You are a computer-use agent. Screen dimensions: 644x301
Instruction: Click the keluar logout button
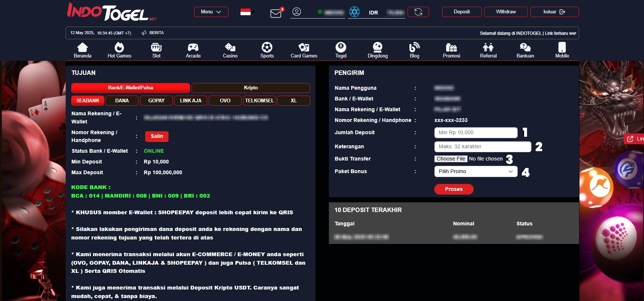coord(555,12)
